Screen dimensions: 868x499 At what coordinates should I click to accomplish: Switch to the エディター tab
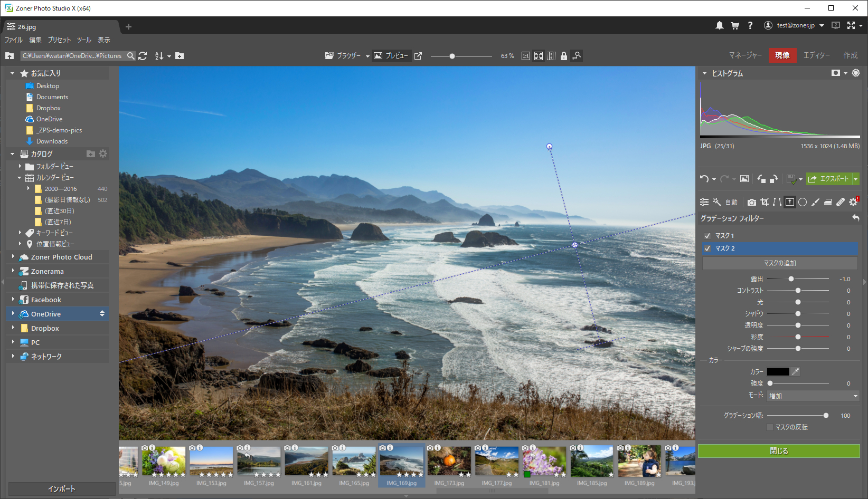coord(816,55)
